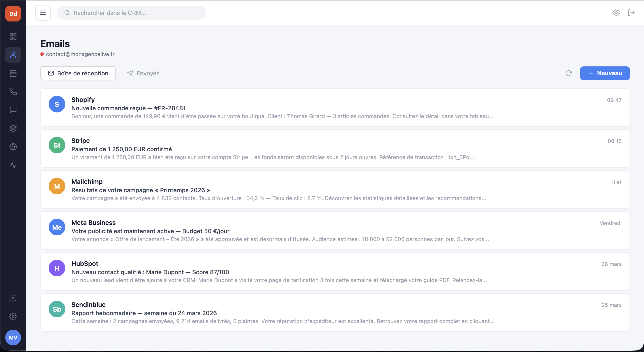Switch to Boîte de réception tab

coord(78,73)
